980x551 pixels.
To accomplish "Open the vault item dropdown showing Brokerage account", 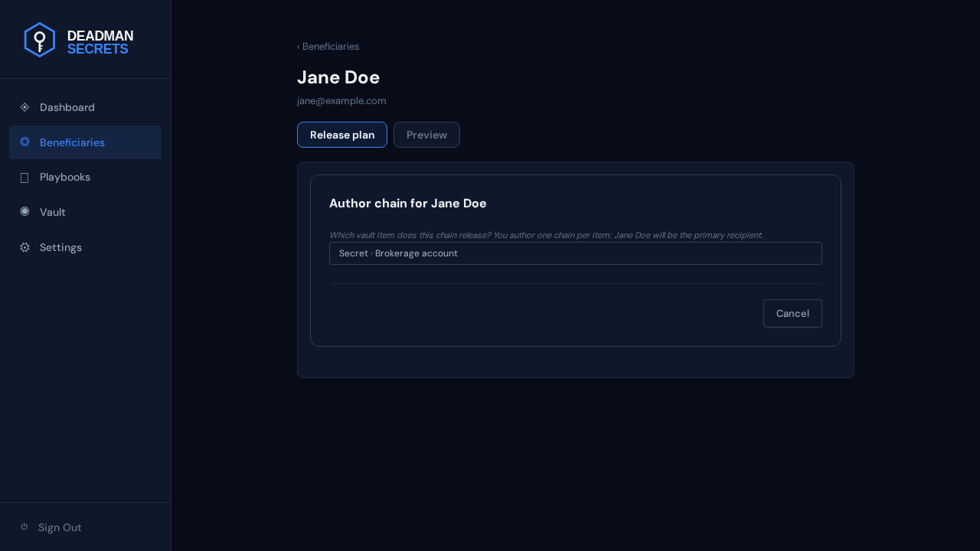I will [x=576, y=253].
